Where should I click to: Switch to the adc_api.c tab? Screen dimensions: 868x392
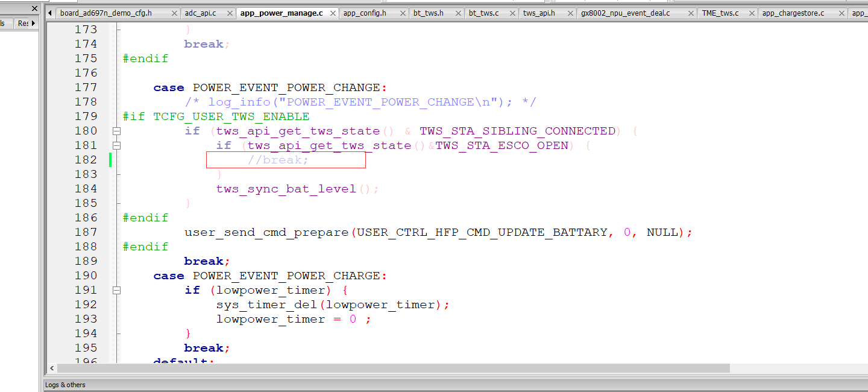click(x=201, y=13)
